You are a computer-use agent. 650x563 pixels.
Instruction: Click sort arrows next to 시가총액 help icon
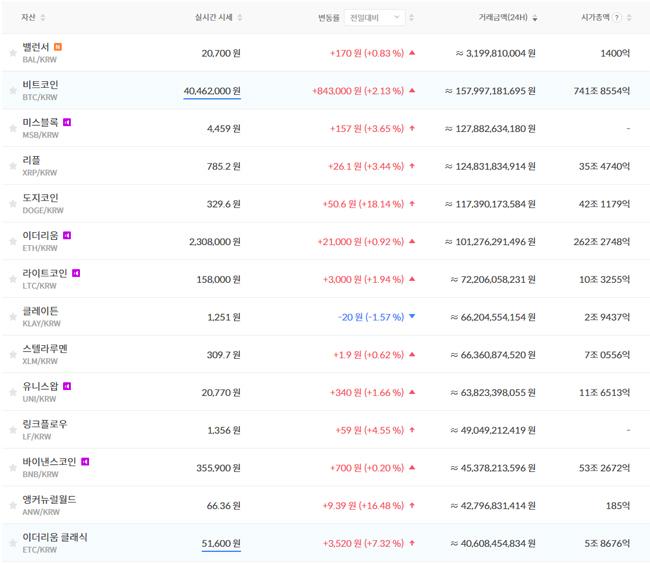629,18
